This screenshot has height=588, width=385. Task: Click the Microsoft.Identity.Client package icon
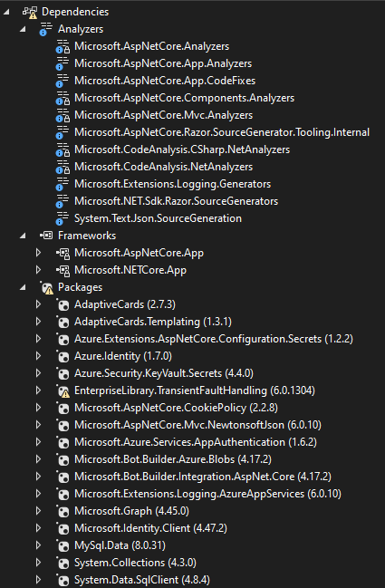(x=63, y=529)
